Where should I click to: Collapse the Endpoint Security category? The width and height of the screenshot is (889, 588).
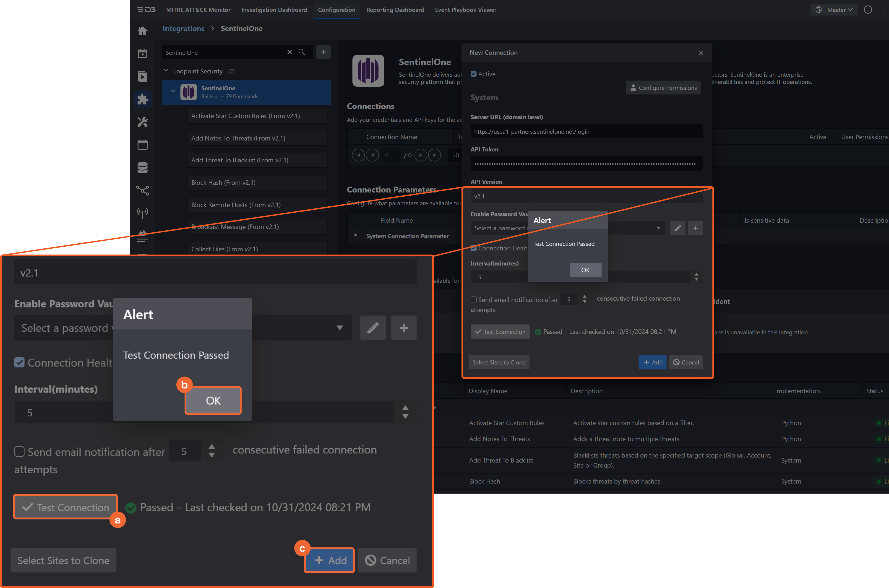click(166, 71)
